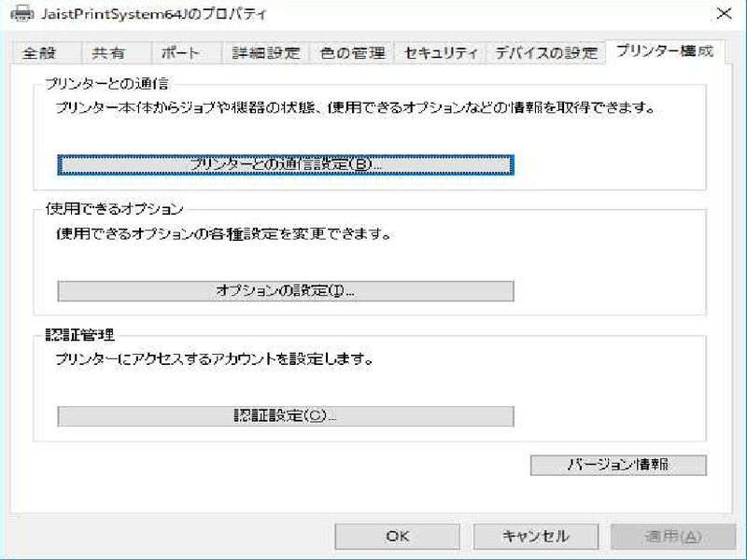Open the デバイスの設定 tab

click(x=545, y=53)
